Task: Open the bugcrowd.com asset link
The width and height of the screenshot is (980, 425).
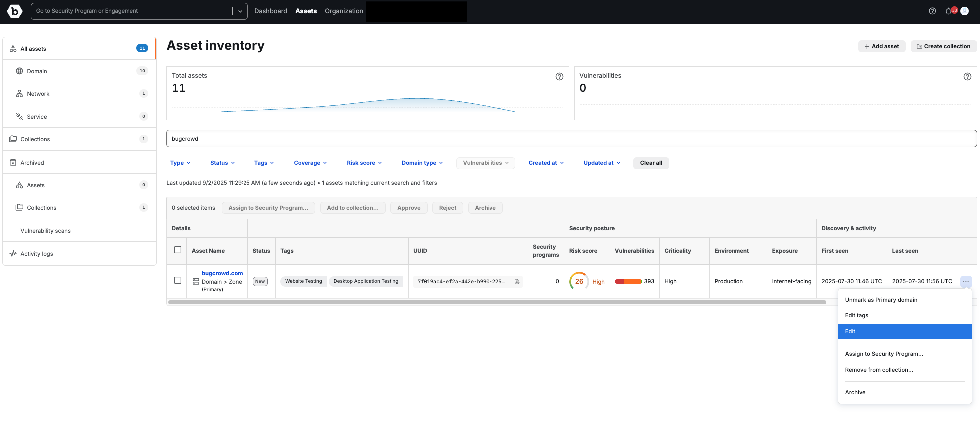Action: [222, 273]
